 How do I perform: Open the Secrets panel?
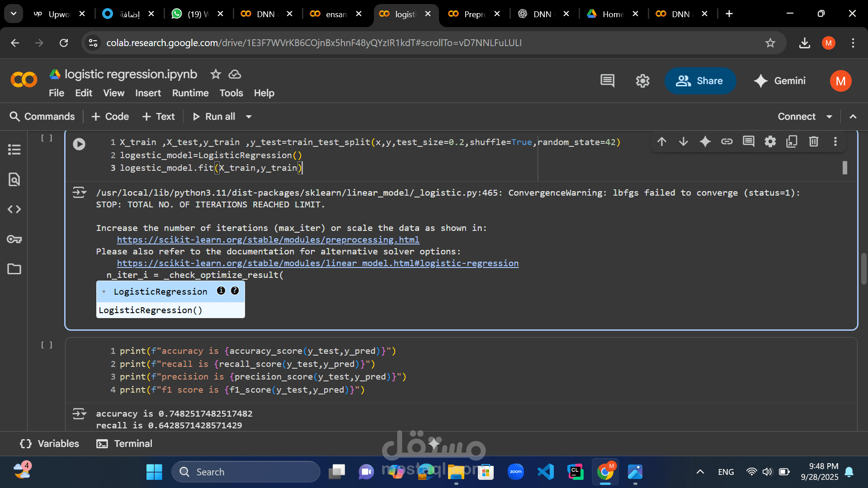(14, 239)
